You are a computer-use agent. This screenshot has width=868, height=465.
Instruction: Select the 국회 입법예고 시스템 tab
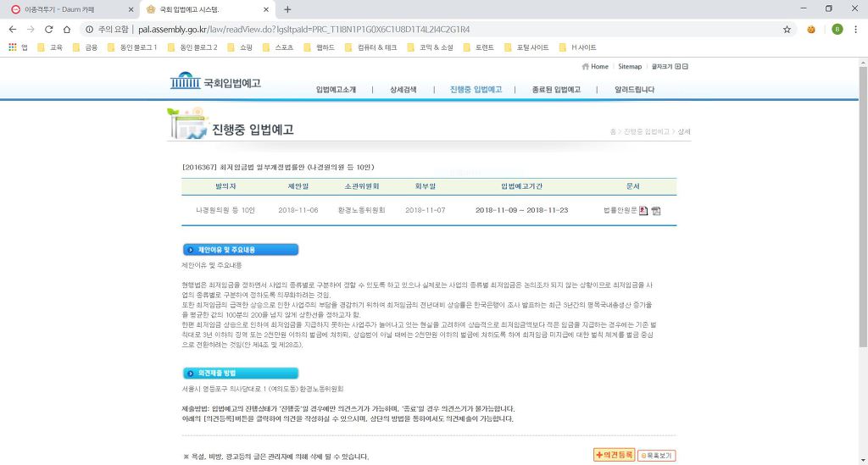point(206,9)
